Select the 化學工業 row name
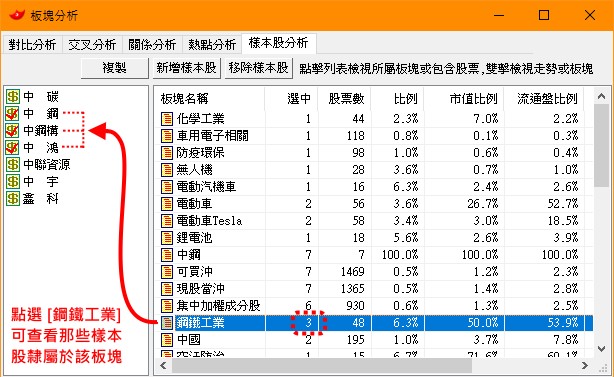614x377 pixels. coord(200,119)
